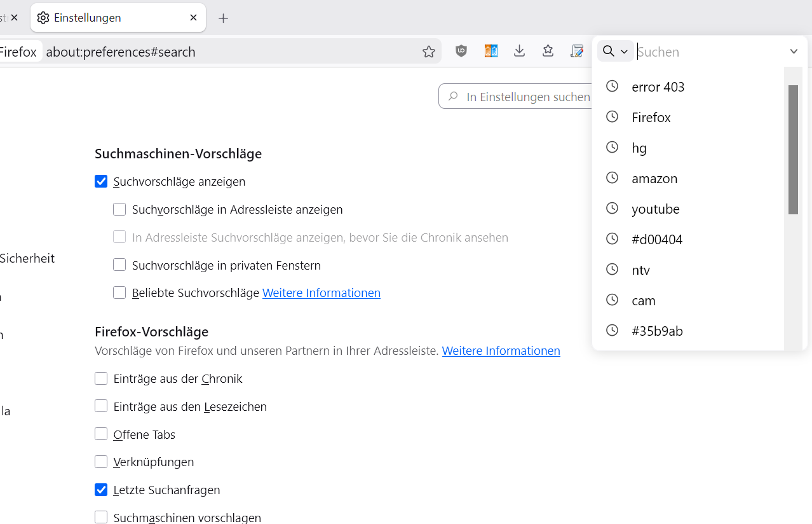812x524 pixels.
Task: Collapse the search history dropdown arrow
Action: [794, 52]
